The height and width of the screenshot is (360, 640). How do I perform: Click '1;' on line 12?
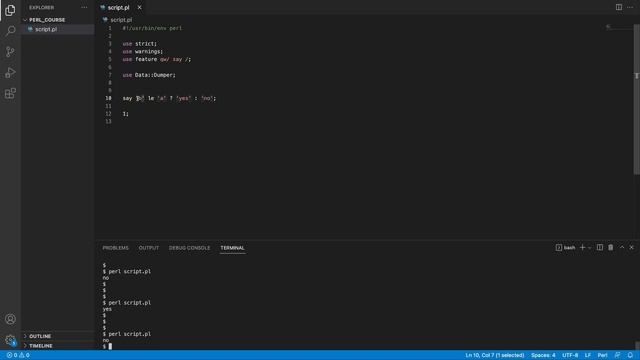click(x=125, y=114)
